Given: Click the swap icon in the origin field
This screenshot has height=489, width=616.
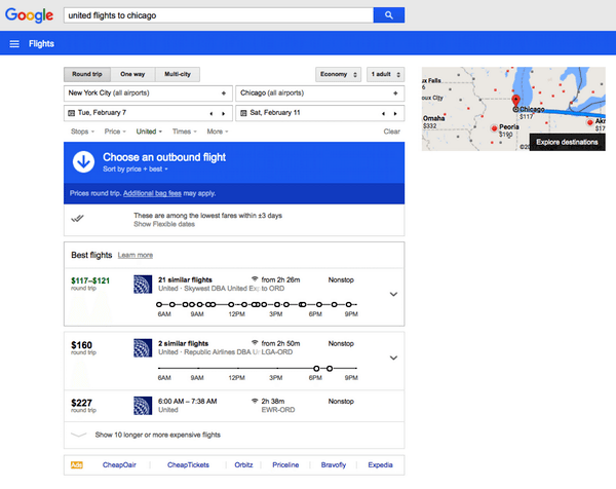Looking at the screenshot, I should [227, 93].
